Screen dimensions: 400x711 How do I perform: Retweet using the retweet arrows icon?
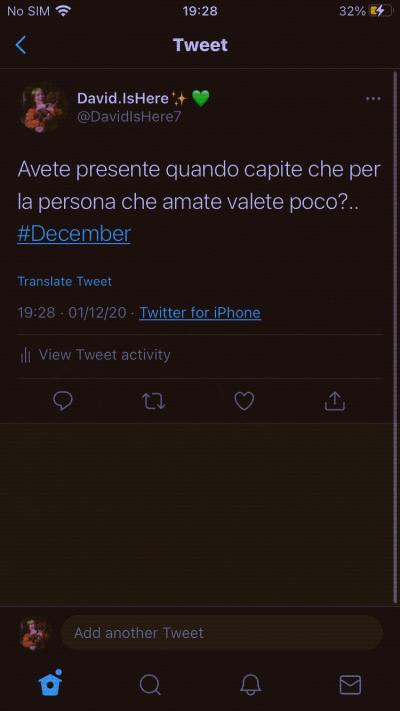tap(153, 401)
